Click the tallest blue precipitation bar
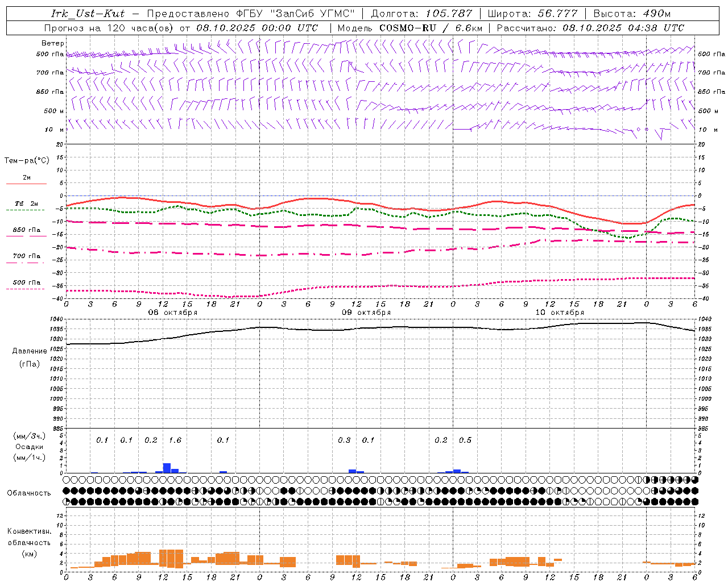 (167, 468)
